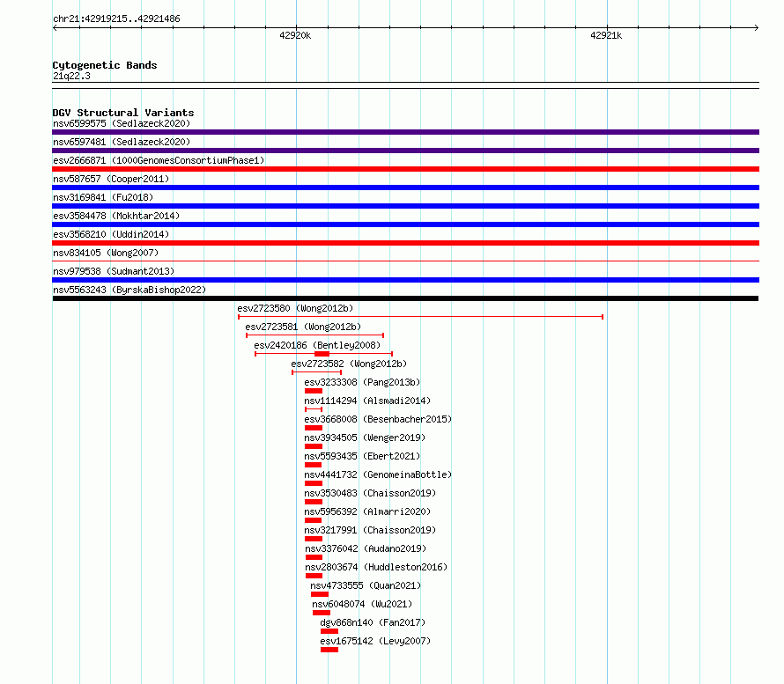This screenshot has width=784, height=684.
Task: Click the red span glyph under esv2723581
Action: tap(315, 335)
